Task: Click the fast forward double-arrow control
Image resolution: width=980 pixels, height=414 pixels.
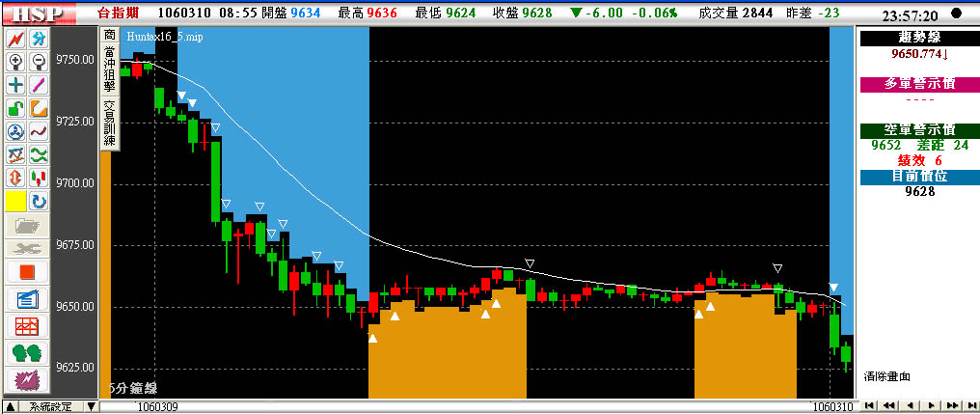Action: coord(952,406)
